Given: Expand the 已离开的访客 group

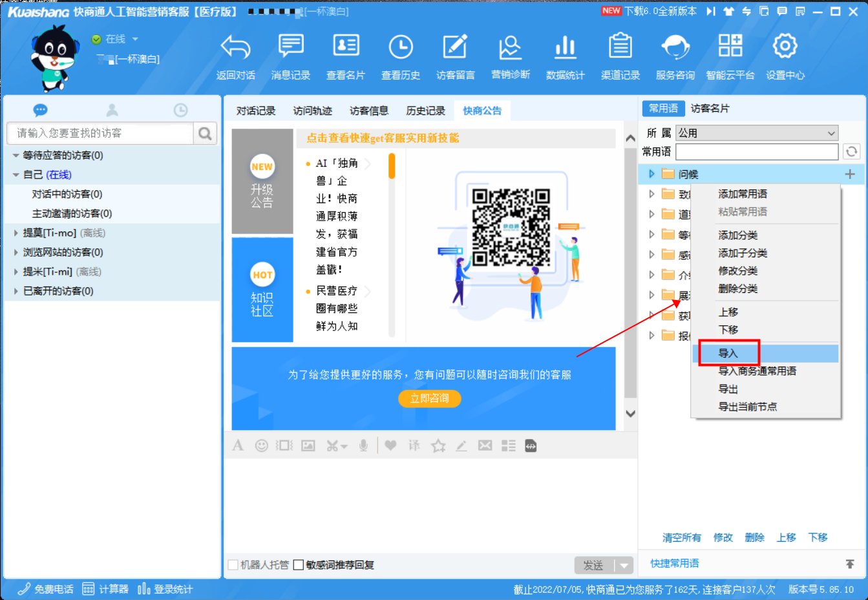Looking at the screenshot, I should (16, 291).
